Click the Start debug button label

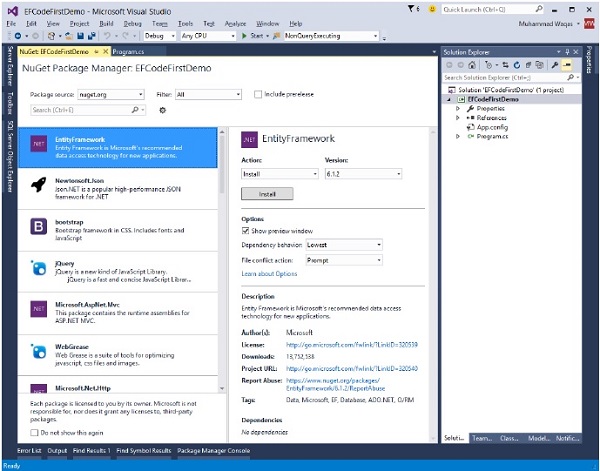tap(257, 36)
